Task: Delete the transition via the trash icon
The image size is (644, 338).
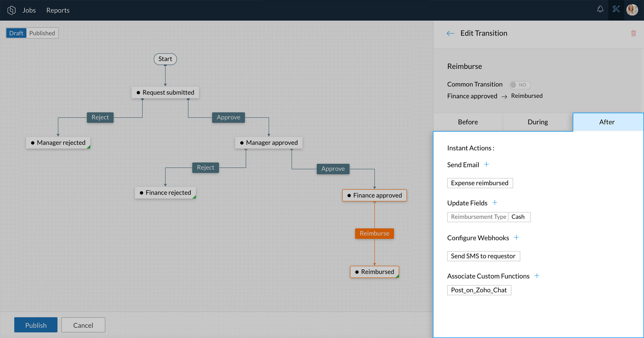Action: click(633, 33)
